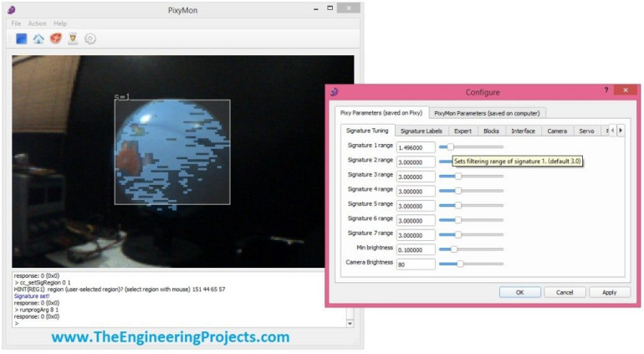Click the Min brightness value field

tap(416, 249)
